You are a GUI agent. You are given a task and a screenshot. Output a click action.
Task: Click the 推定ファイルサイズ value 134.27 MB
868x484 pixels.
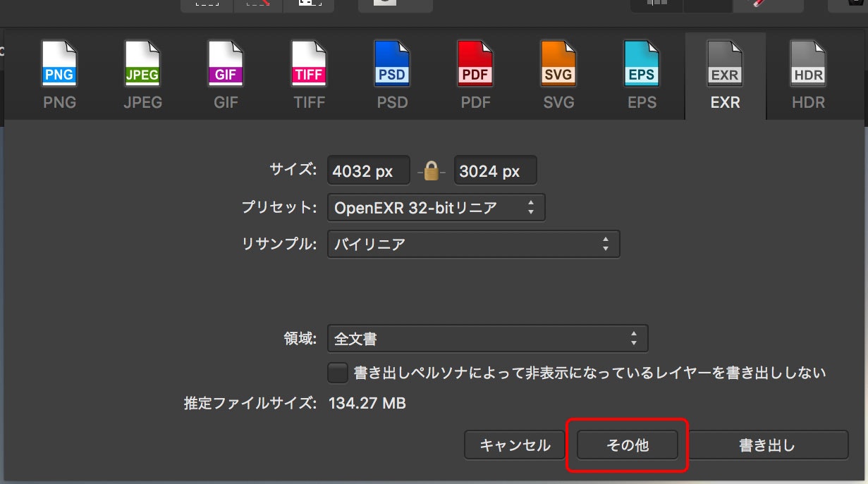[367, 404]
